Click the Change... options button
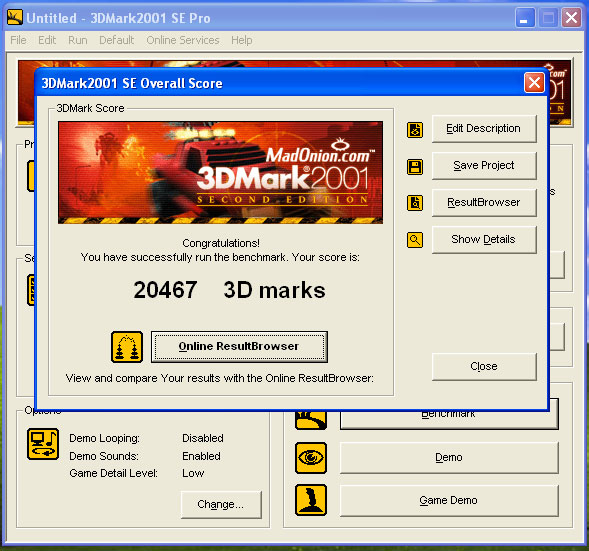This screenshot has height=551, width=589. 221,504
